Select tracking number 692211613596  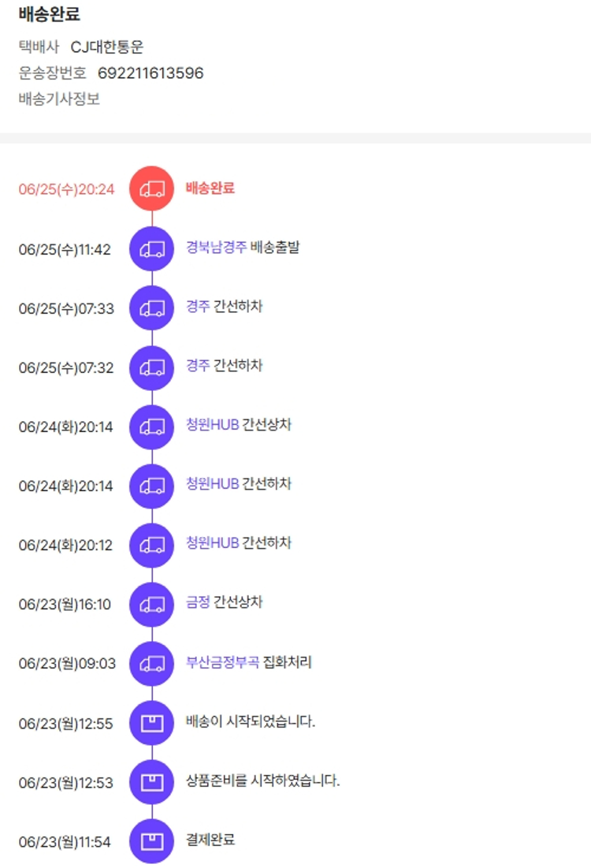coord(151,73)
